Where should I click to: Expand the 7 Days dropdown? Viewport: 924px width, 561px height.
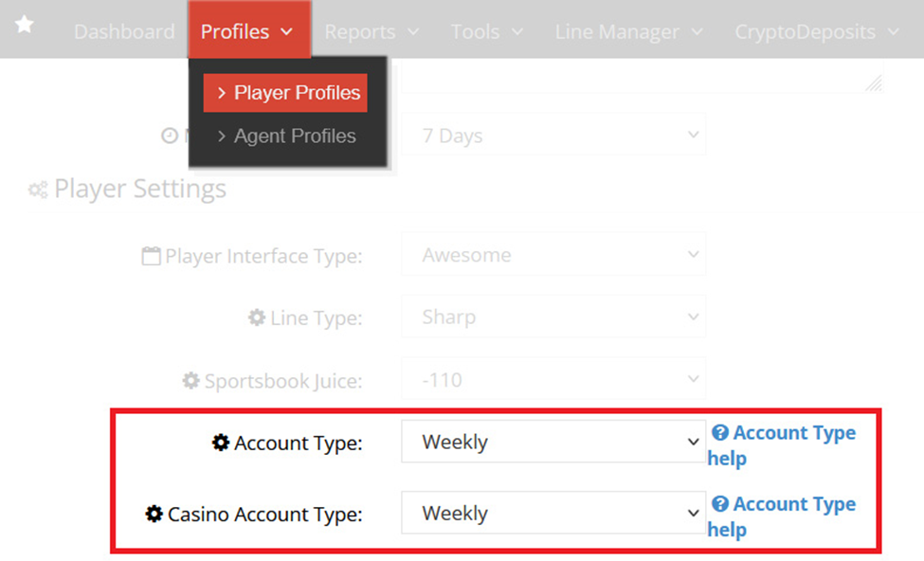coord(553,135)
